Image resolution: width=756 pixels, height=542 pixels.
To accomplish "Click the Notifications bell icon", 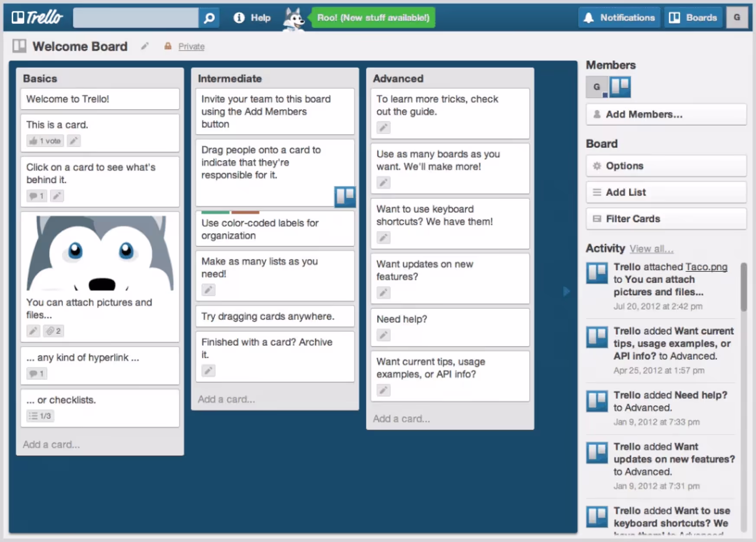I will (588, 18).
